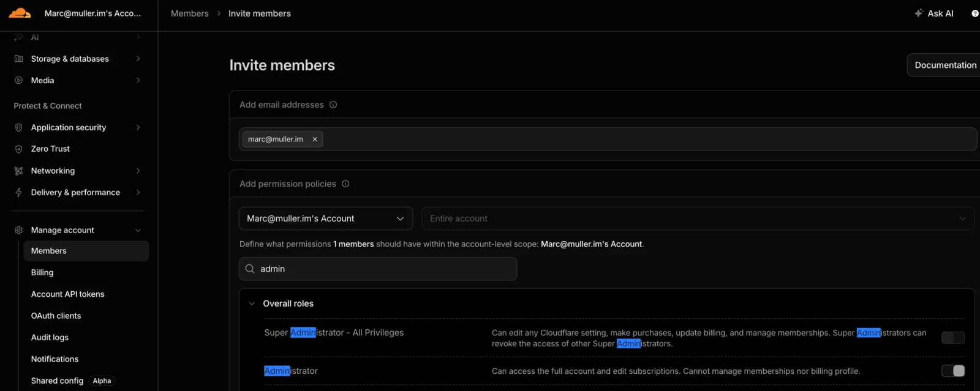
Task: Click the admin role search field
Action: pos(378,269)
